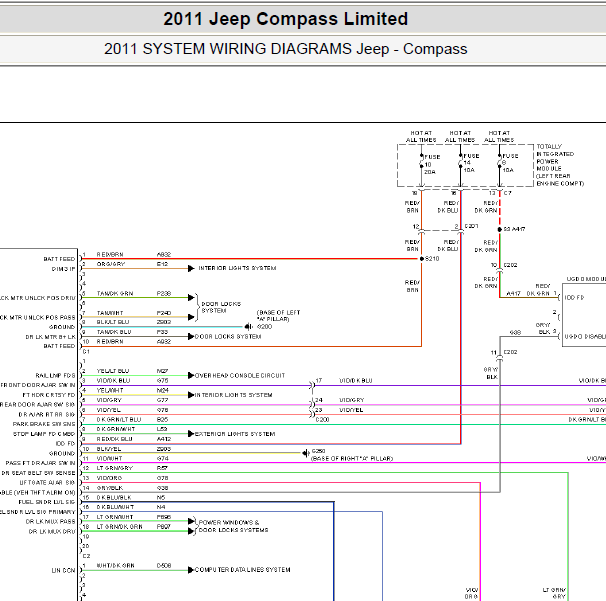Click the 'C201' connector label
Viewport: 606px width, 601px height.
[x=472, y=226]
